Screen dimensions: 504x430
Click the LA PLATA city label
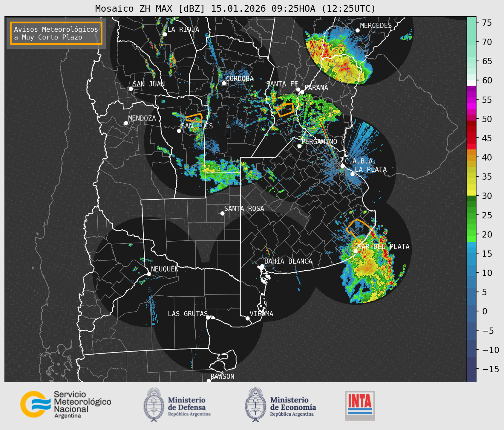[x=371, y=170]
